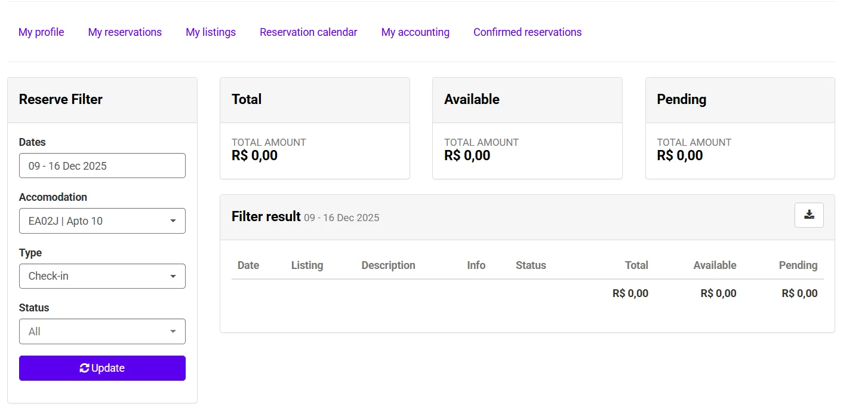Open the Reservation calendar tab
This screenshot has height=410, width=868.
pyautogui.click(x=309, y=32)
